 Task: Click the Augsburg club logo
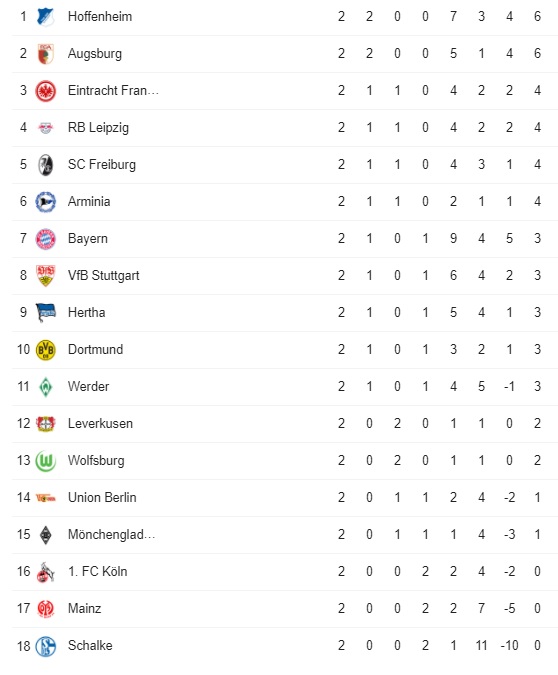click(x=46, y=54)
